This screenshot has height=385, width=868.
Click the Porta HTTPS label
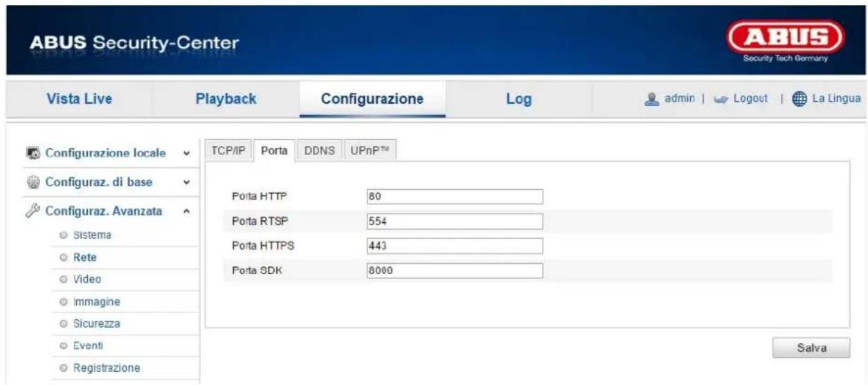tap(262, 246)
